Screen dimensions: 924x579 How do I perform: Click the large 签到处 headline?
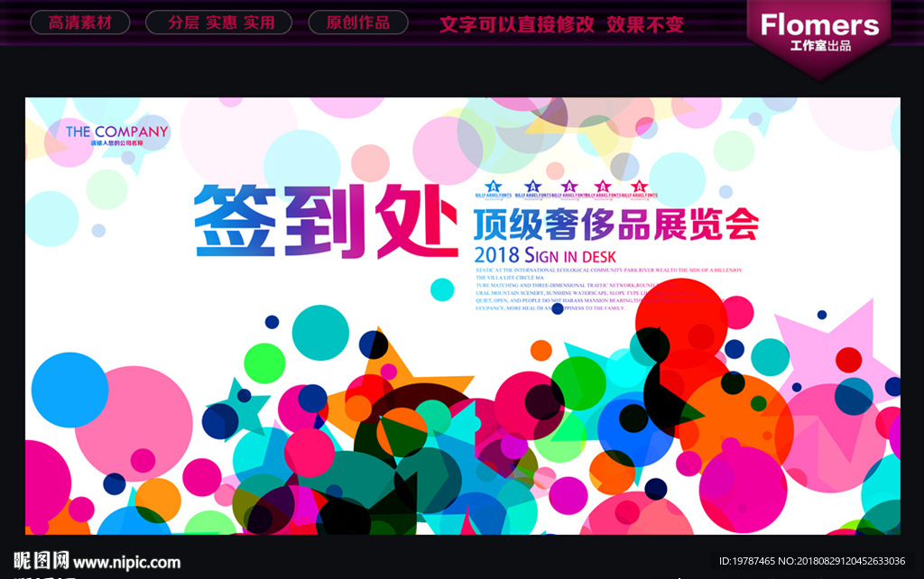pyautogui.click(x=327, y=222)
